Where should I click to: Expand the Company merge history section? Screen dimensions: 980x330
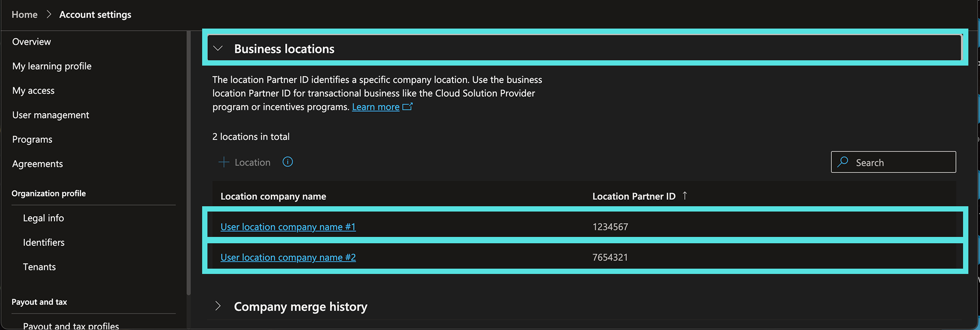tap(218, 306)
